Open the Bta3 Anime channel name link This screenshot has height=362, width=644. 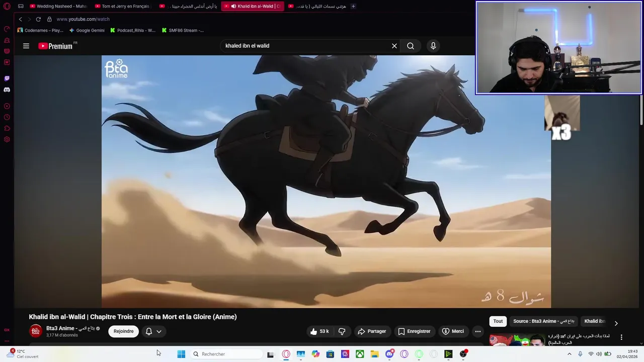pos(70,328)
